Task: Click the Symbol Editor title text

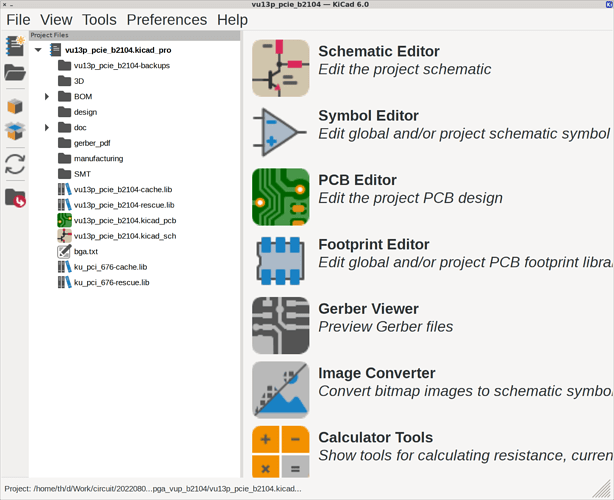Action: [368, 116]
